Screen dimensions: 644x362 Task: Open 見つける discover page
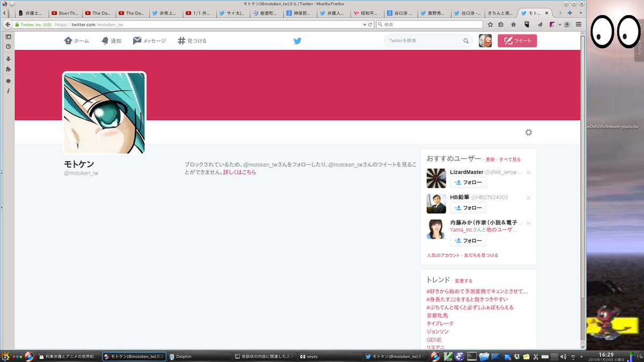[x=192, y=41]
